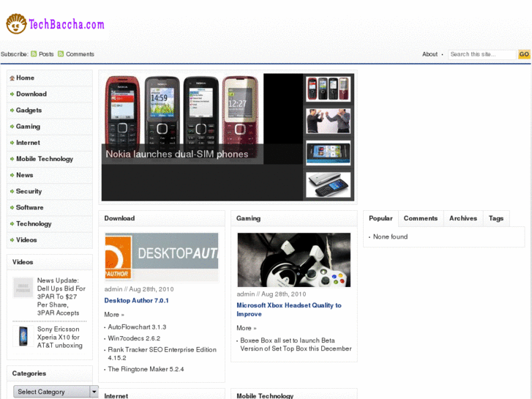
Task: Open Sony Ericsson Xperia X10 unboxing link
Action: [x=60, y=338]
